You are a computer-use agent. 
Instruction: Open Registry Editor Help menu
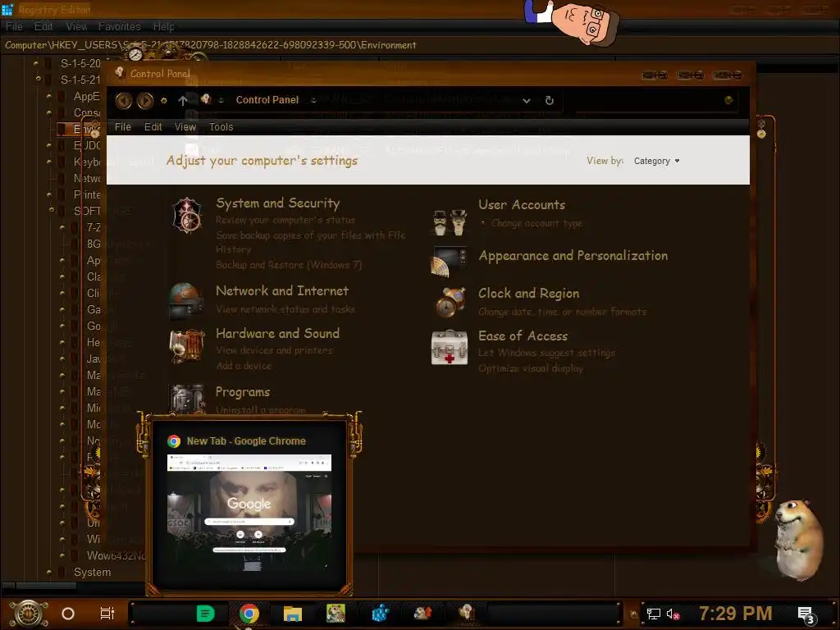[164, 26]
